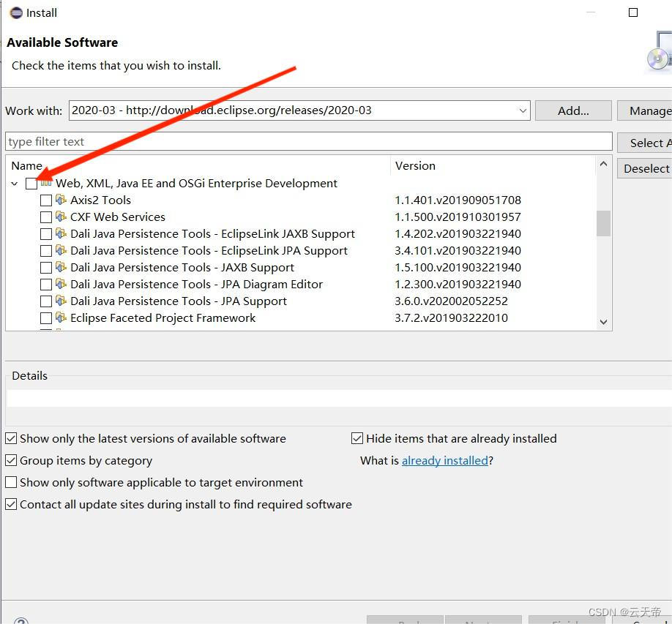Click the Manage button
Viewport: 672px width, 624px height.
(x=645, y=111)
